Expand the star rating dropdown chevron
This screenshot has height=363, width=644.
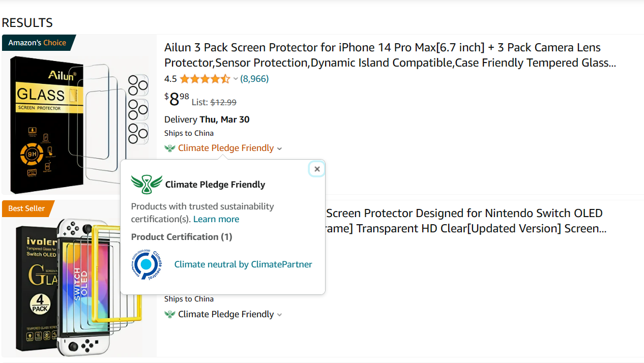coord(236,79)
